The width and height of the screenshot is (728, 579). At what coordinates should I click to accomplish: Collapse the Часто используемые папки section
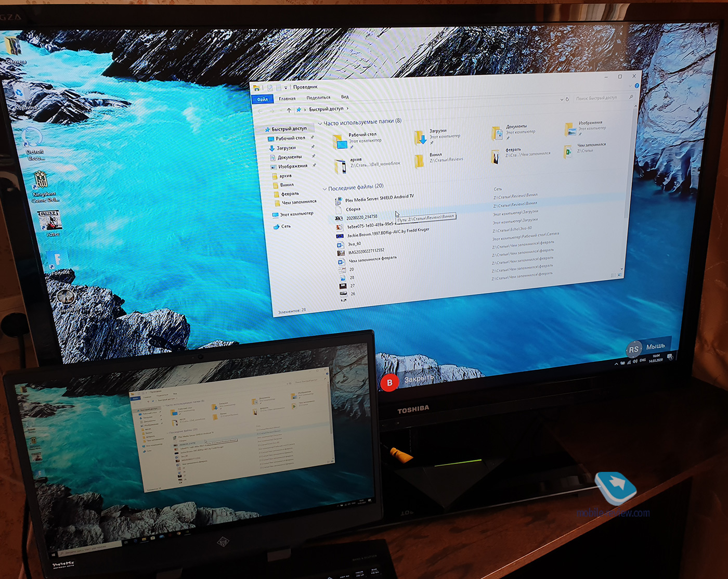click(320, 124)
